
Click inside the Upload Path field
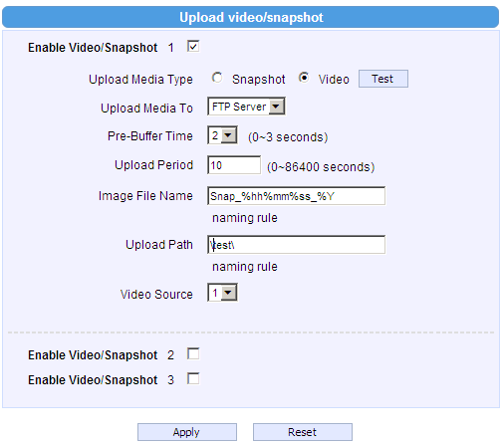coord(296,245)
